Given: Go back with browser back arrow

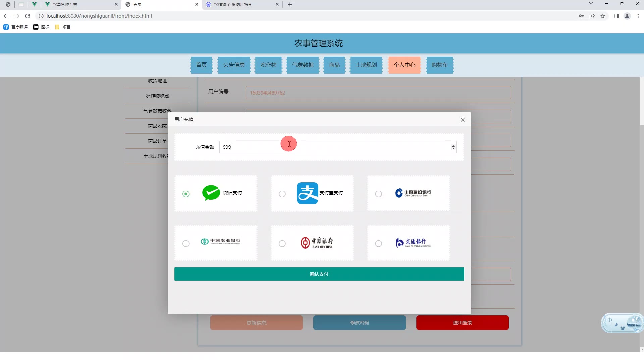Looking at the screenshot, I should coord(6,16).
